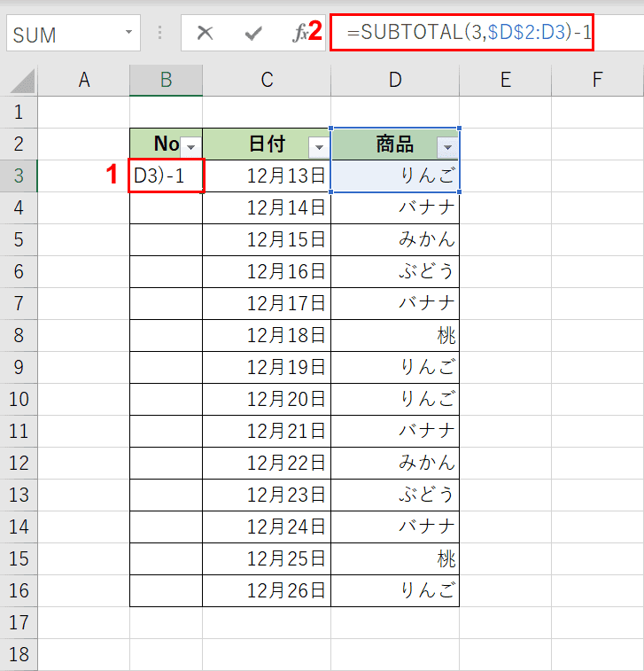Viewport: 644px width, 671px height.
Task: Cancel formula entry with the X icon
Action: click(x=205, y=33)
